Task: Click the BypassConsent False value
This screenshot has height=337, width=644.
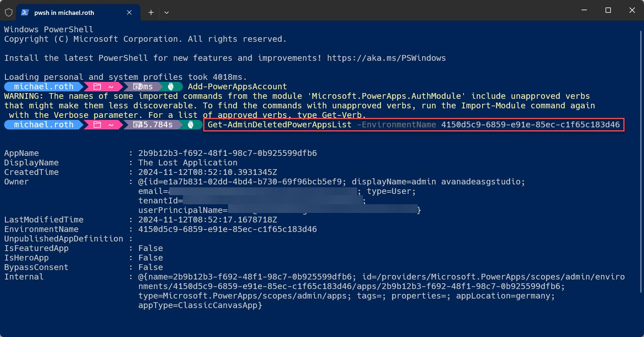Action: (151, 267)
